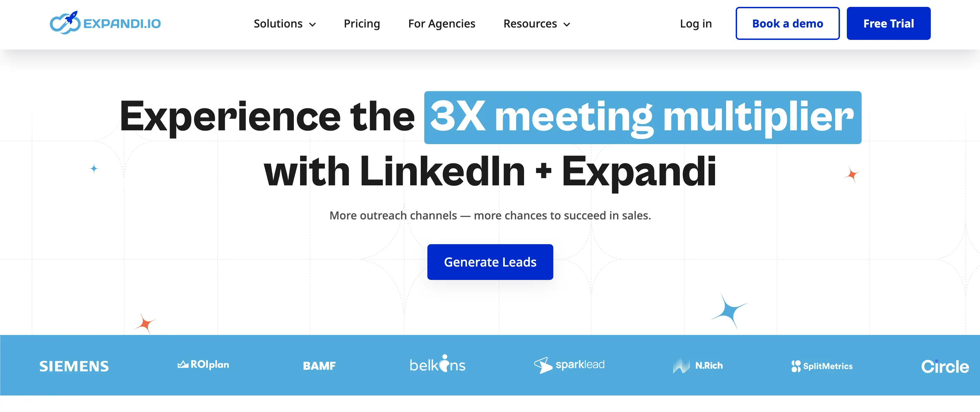Screen dimensions: 980x412
Task: Start a Free Trial
Action: coord(889,24)
